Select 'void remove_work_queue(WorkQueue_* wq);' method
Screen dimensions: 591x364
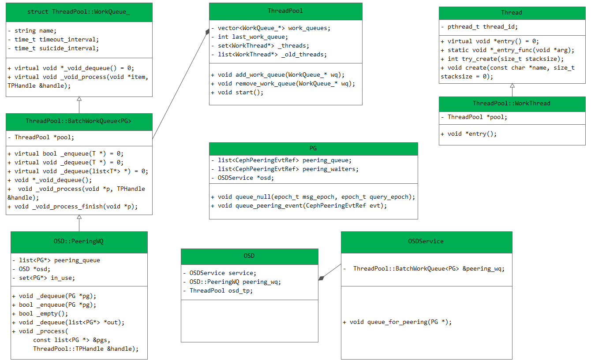pos(283,83)
